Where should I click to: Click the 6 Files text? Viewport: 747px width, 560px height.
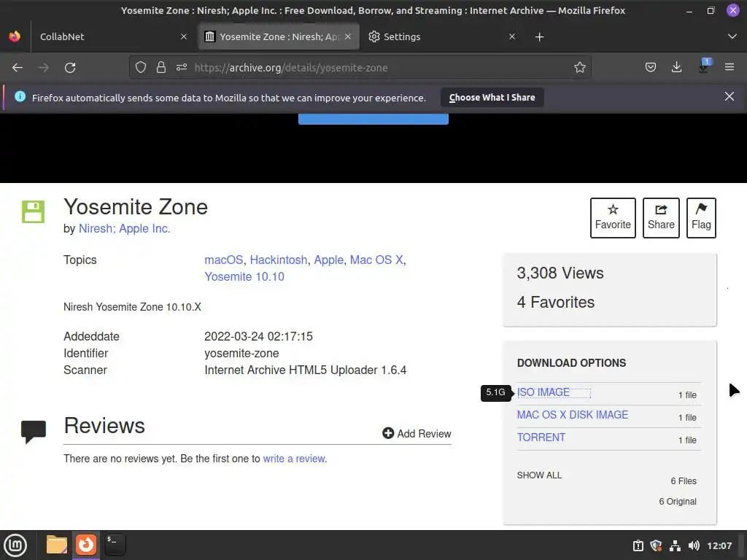tap(684, 481)
